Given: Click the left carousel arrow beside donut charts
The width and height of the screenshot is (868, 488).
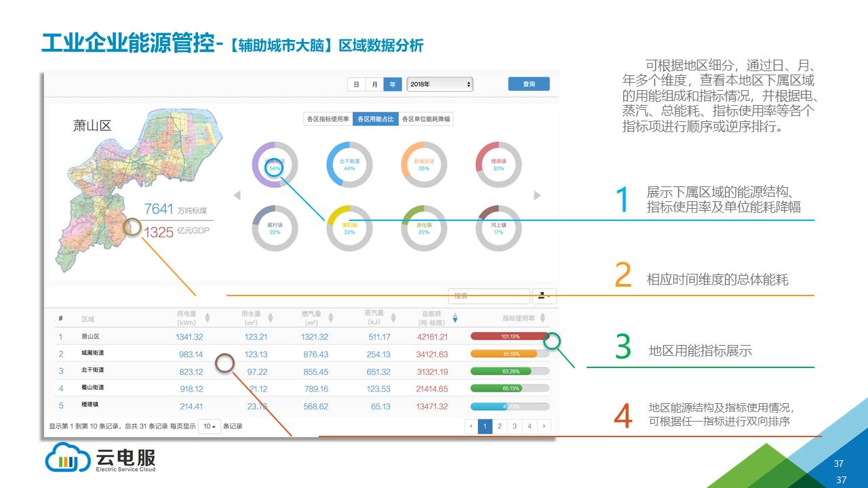Looking at the screenshot, I should tap(237, 196).
